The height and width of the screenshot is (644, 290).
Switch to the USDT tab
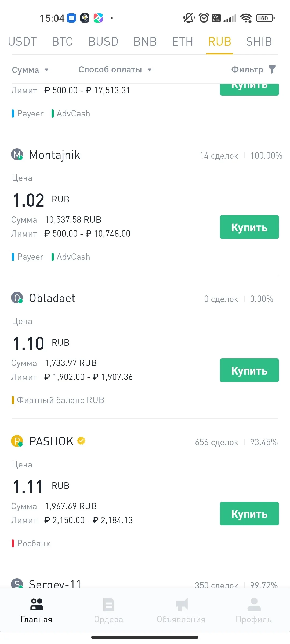[22, 42]
